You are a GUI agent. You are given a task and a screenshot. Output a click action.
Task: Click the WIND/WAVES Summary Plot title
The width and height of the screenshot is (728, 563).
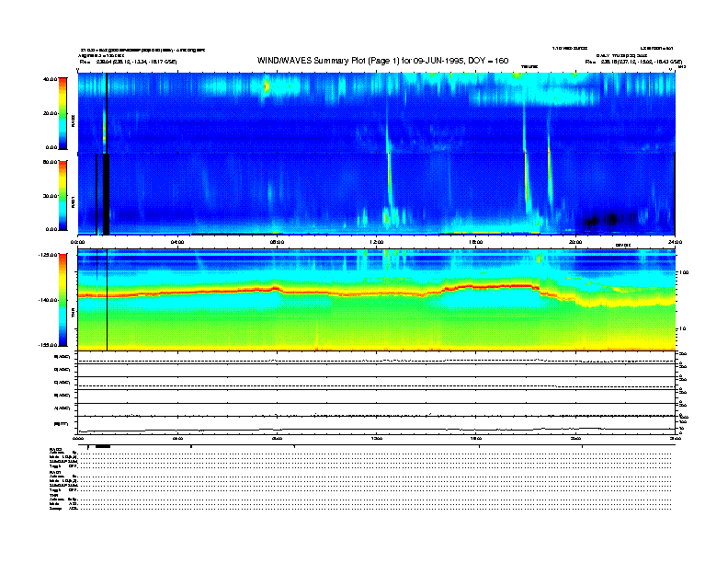point(383,61)
